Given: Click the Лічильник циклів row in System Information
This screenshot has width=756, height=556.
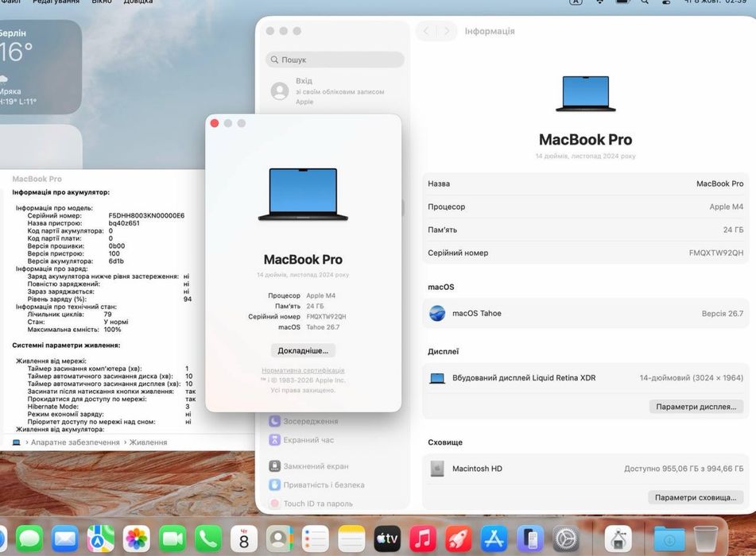Looking at the screenshot, I should (70, 314).
